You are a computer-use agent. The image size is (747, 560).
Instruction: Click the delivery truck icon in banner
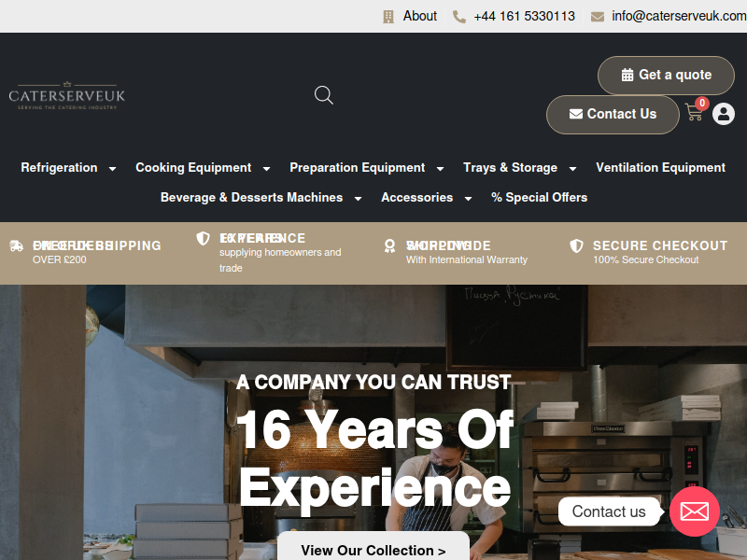click(x=16, y=245)
